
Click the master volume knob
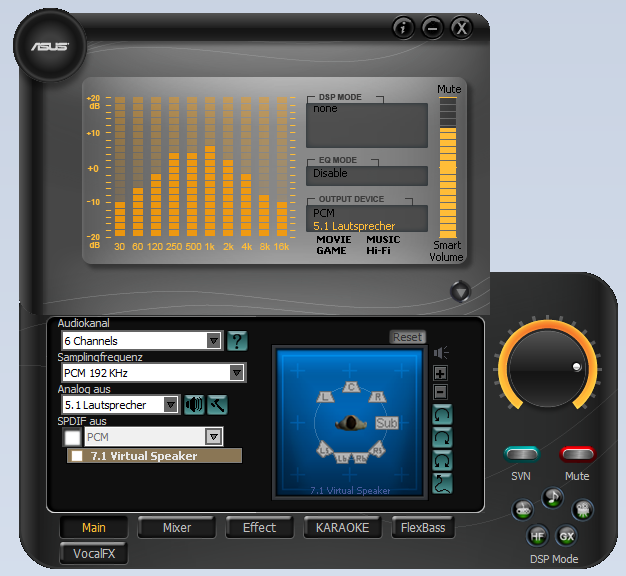pyautogui.click(x=547, y=368)
